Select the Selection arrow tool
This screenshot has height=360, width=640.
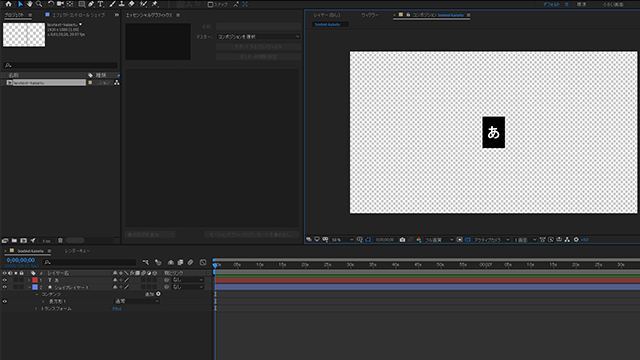point(20,4)
